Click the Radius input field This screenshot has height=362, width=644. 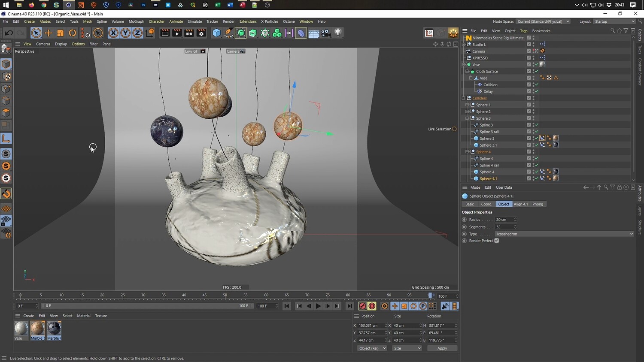(x=504, y=220)
